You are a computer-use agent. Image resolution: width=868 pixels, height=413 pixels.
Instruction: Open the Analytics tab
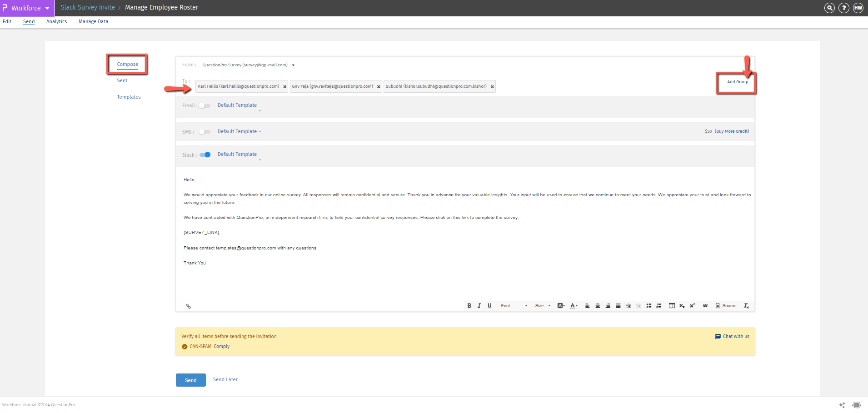pos(56,21)
